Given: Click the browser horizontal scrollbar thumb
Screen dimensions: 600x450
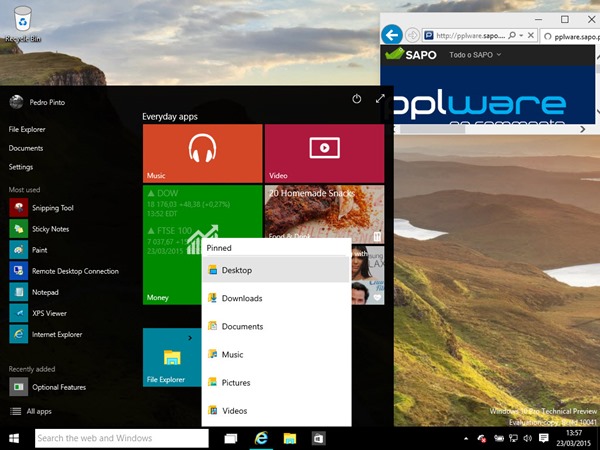Looking at the screenshot, I should pyautogui.click(x=432, y=129).
